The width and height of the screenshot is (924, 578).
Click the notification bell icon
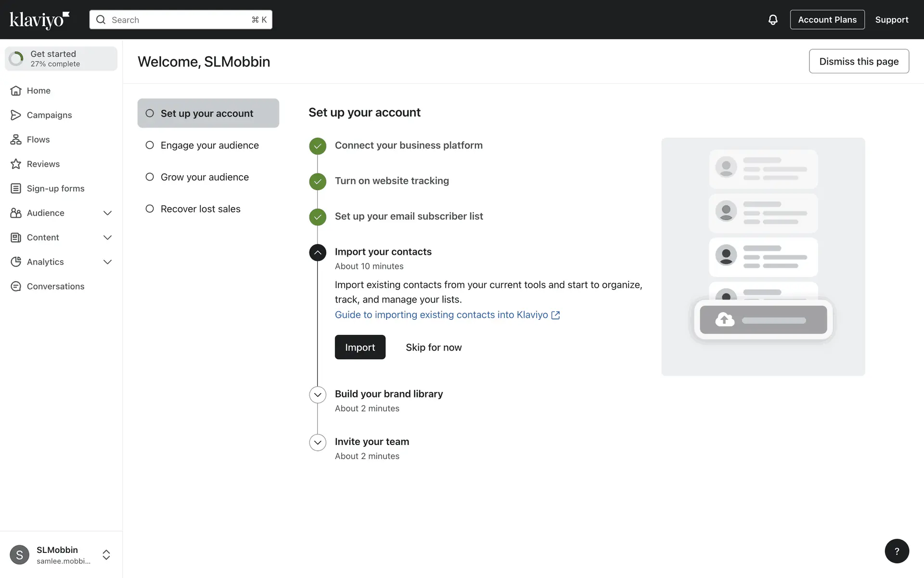coord(772,20)
